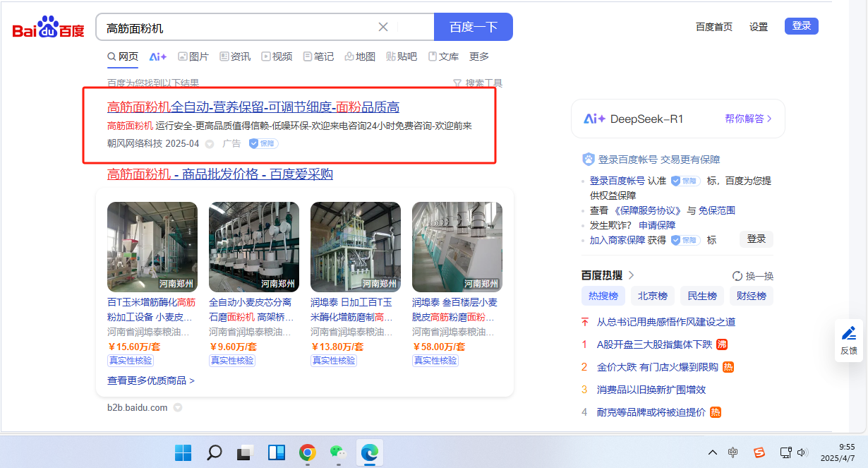
Task: Open Google Chrome from the taskbar
Action: pyautogui.click(x=307, y=452)
